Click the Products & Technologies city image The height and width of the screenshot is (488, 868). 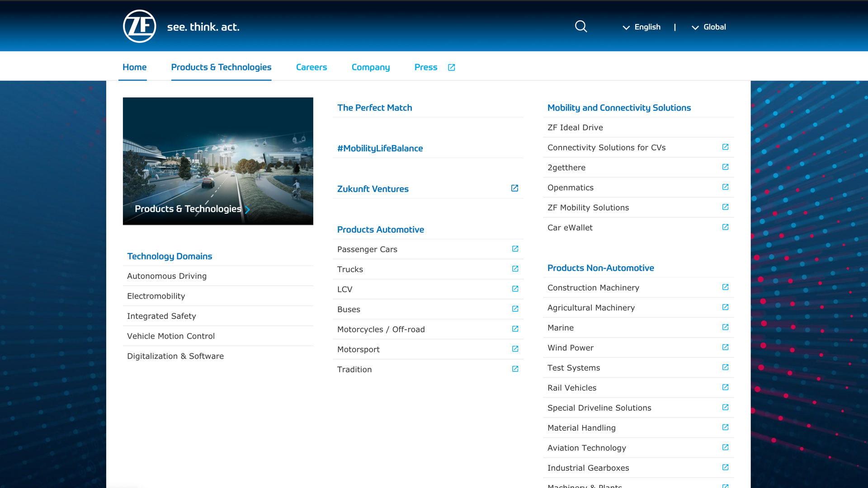(218, 161)
